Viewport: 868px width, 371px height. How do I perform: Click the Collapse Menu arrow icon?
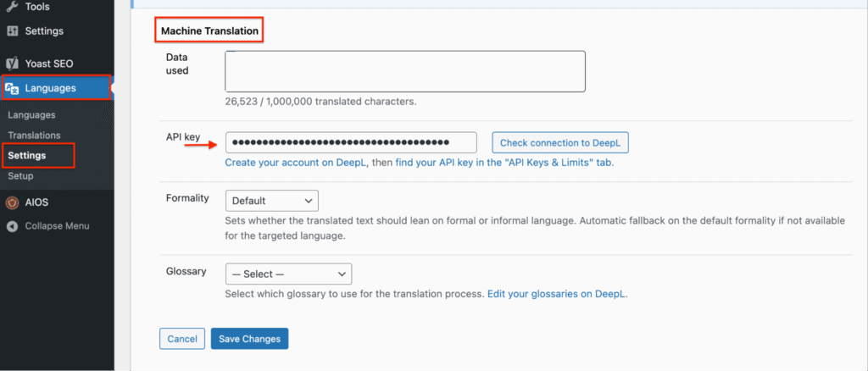click(x=12, y=226)
